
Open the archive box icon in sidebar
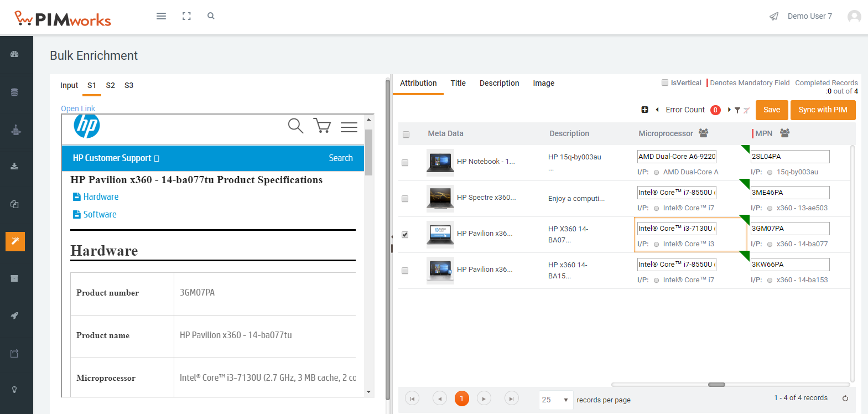14,278
